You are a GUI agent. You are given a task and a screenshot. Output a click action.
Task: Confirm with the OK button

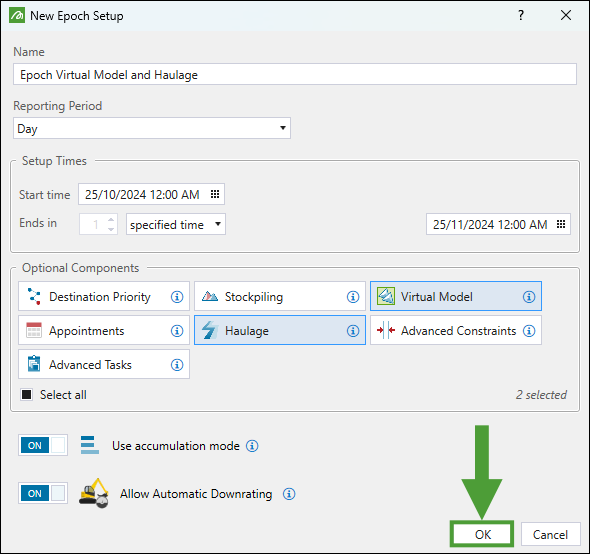482,534
